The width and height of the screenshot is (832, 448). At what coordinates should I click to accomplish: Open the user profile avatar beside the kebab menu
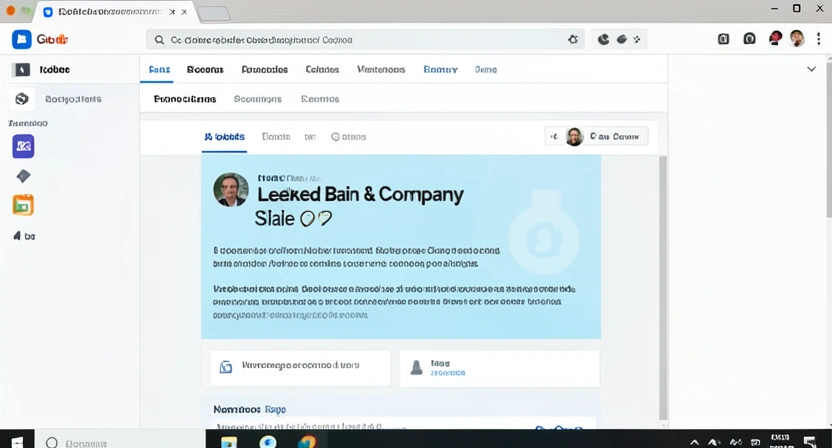[x=797, y=38]
